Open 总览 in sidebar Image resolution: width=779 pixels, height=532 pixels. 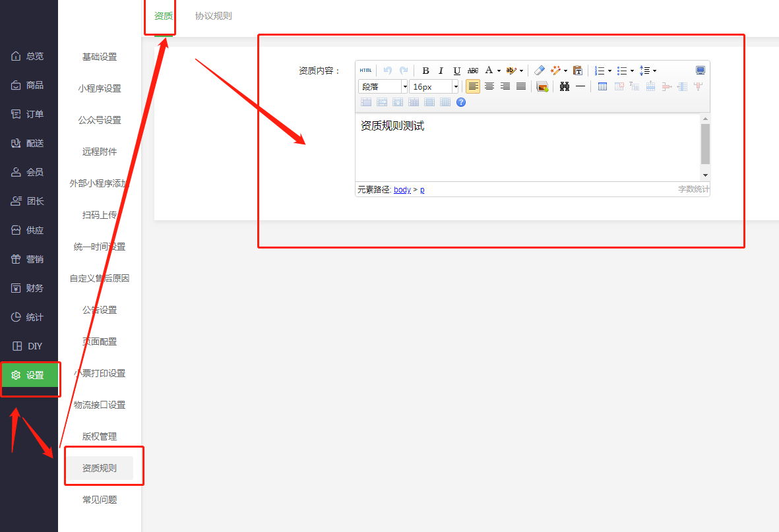click(29, 56)
